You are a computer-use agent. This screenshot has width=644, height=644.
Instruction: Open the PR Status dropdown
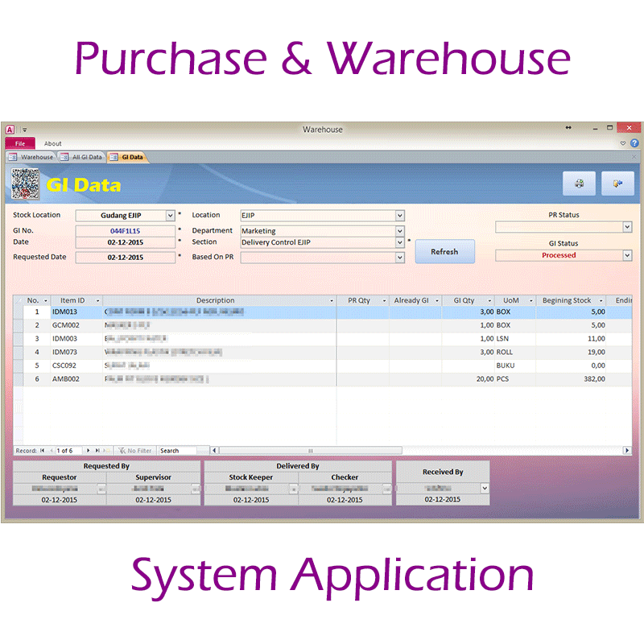pyautogui.click(x=626, y=226)
